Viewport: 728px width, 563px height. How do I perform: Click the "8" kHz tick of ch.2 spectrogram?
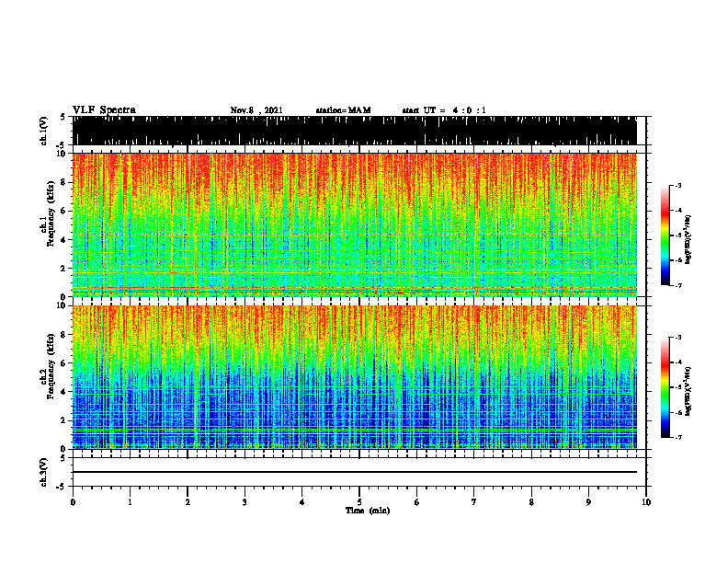(x=63, y=335)
